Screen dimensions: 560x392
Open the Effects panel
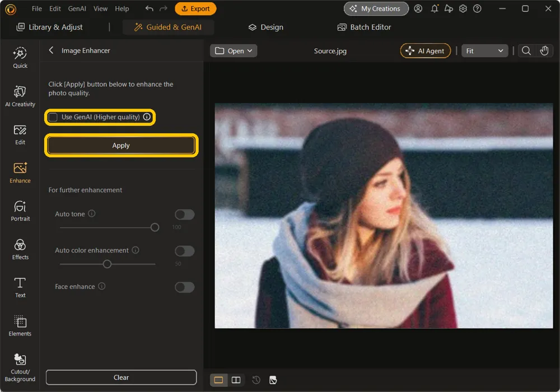coord(20,250)
